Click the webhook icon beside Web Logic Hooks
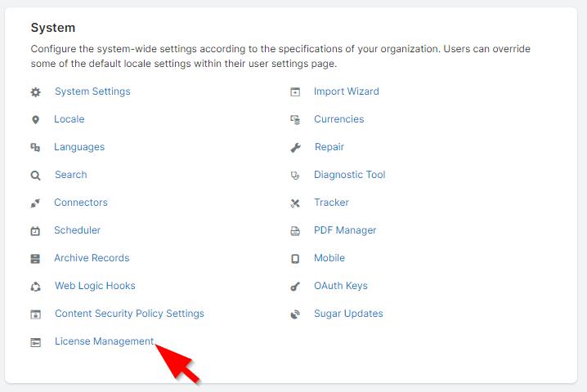 click(x=36, y=287)
